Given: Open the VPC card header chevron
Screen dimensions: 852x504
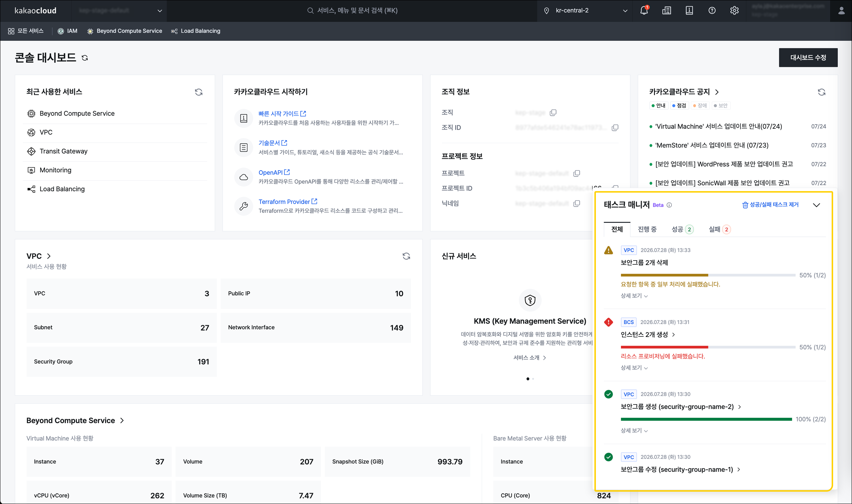Looking at the screenshot, I should (x=49, y=256).
